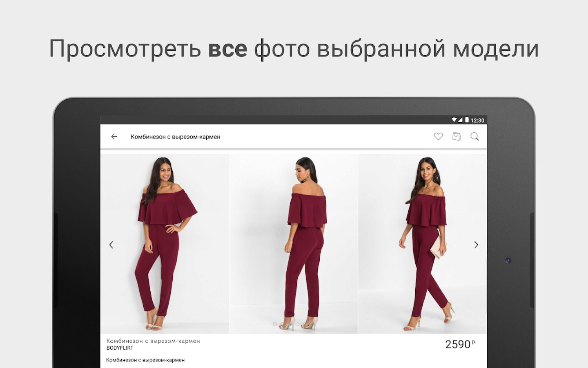The height and width of the screenshot is (368, 588).
Task: Tap the battery status icon
Action: (x=467, y=120)
